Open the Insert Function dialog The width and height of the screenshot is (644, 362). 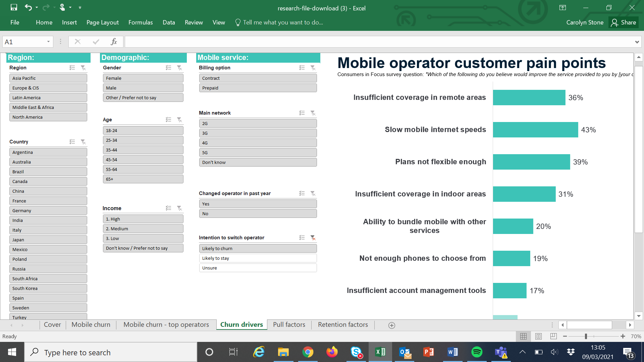coord(114,42)
